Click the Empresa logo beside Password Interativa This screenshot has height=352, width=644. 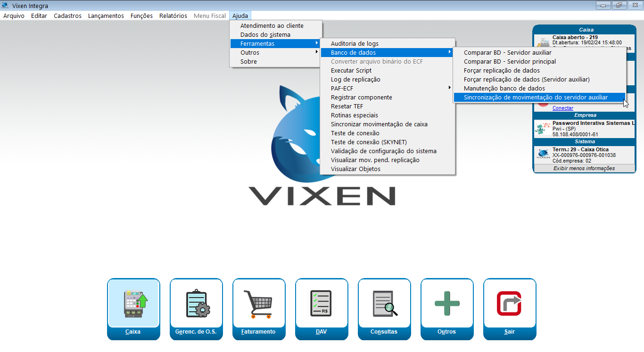click(x=543, y=129)
